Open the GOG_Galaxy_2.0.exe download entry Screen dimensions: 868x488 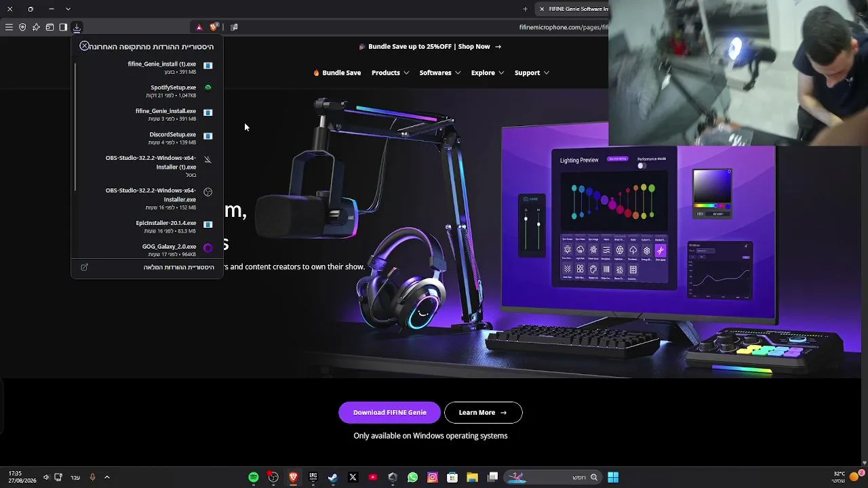tap(148, 250)
